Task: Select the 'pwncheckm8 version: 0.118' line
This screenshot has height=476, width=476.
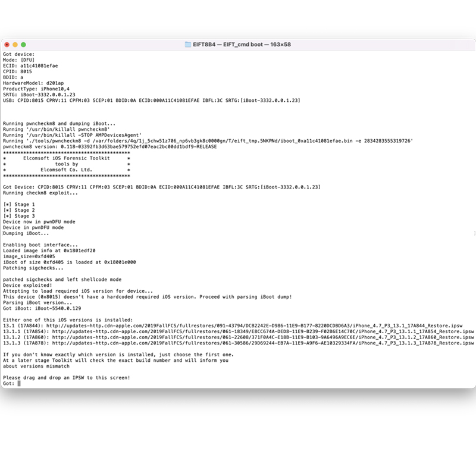Action: pyautogui.click(x=110, y=146)
